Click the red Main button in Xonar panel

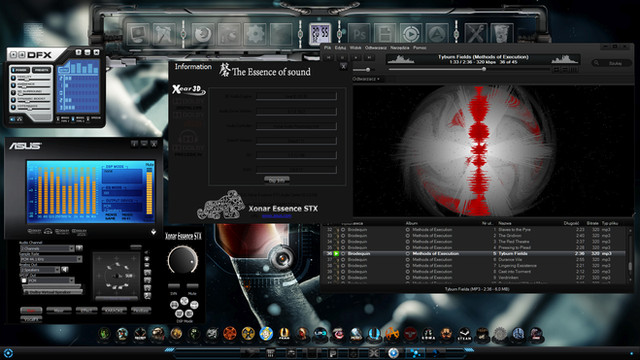(31, 310)
